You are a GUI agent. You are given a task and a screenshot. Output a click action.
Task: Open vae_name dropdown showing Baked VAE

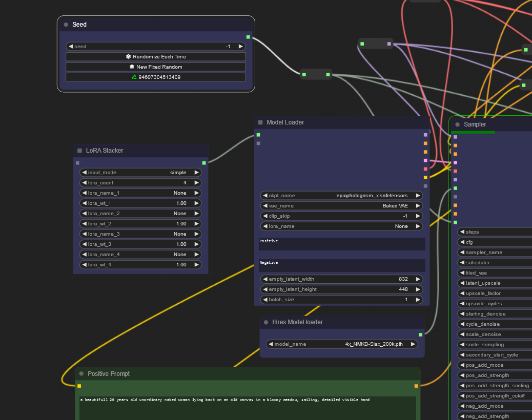coord(342,206)
